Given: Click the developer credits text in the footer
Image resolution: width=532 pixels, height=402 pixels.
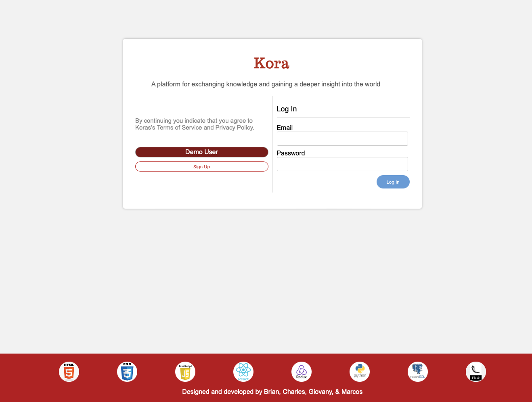Looking at the screenshot, I should tap(272, 392).
